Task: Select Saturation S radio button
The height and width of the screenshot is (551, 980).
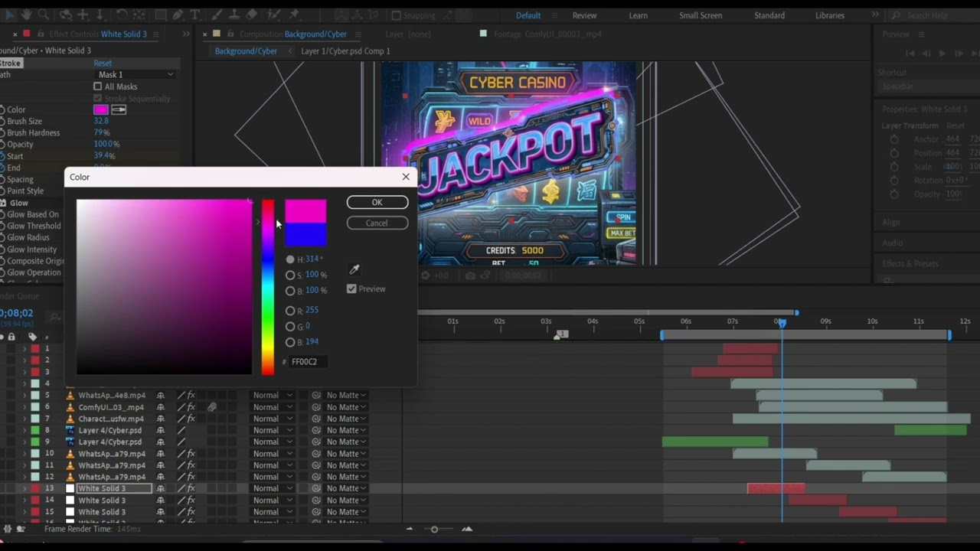Action: pyautogui.click(x=290, y=275)
